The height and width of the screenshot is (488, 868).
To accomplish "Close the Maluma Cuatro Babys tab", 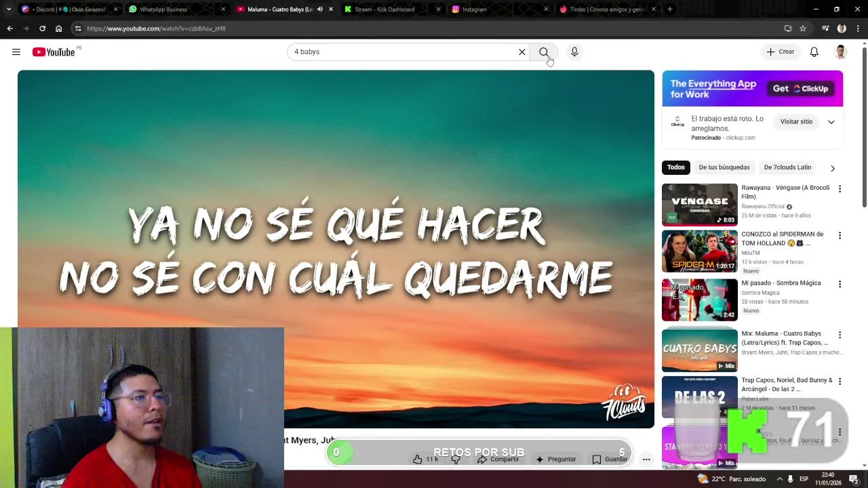I will 330,9.
